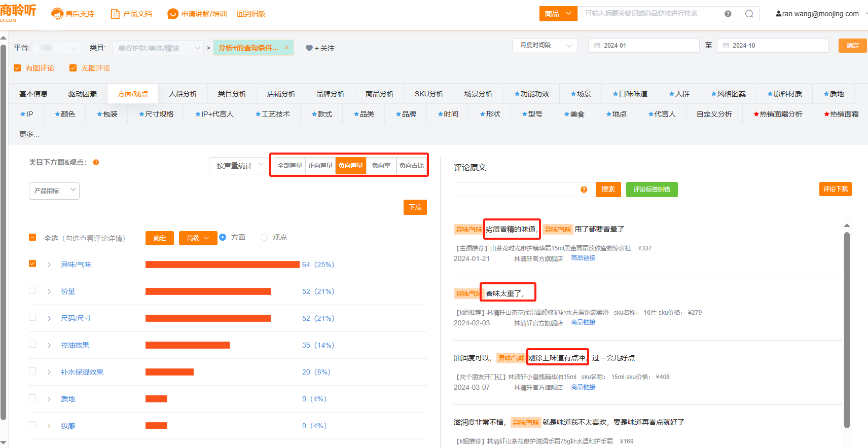The image size is (868, 448).
Task: Check the 控油效果 row checkbox
Action: 32,344
